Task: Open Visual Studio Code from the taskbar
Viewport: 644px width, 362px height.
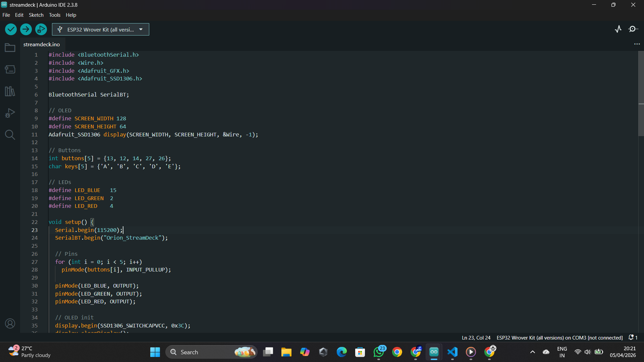Action: (x=452, y=352)
